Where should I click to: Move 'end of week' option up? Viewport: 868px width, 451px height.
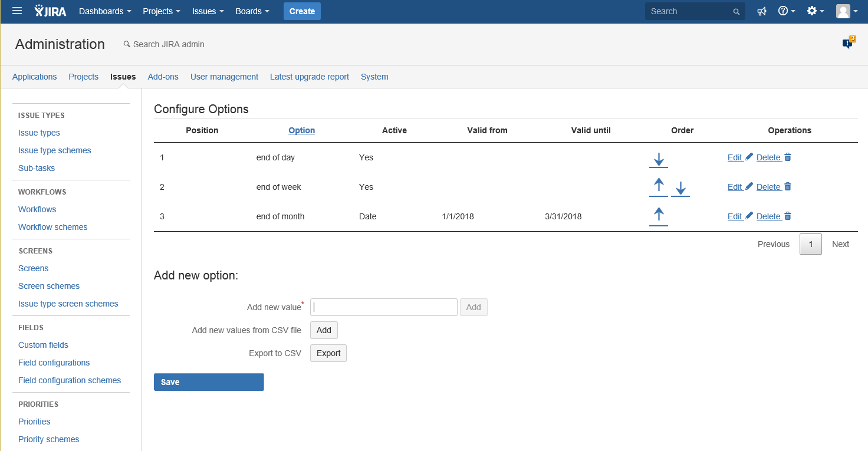(659, 188)
